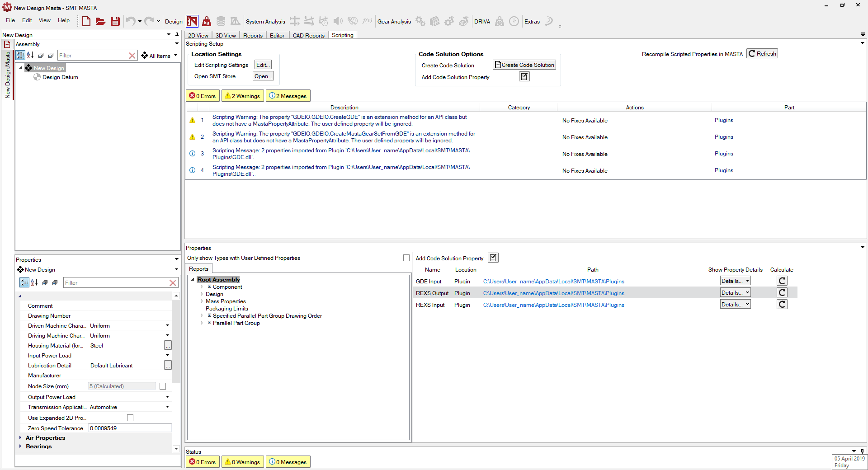Open the File menu

pos(10,20)
